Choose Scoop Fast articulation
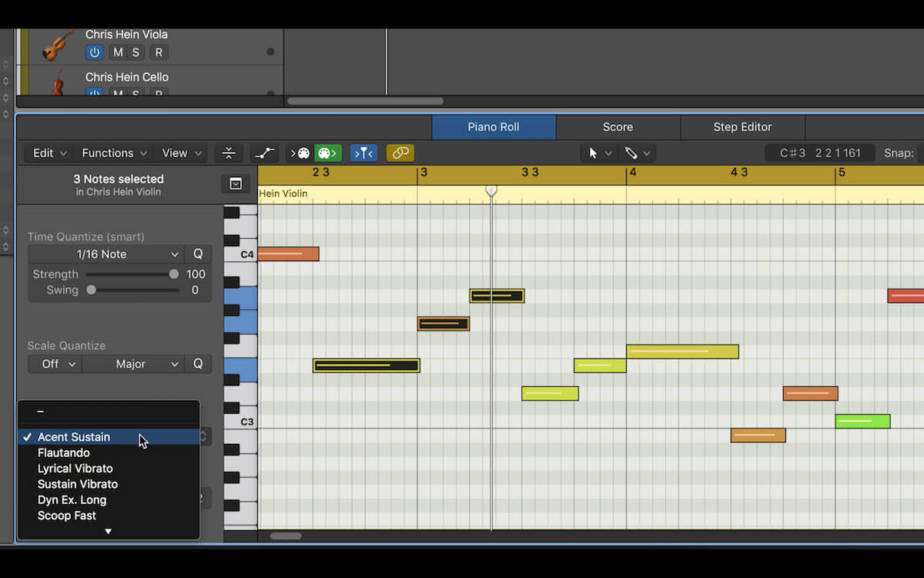The image size is (924, 578). pyautogui.click(x=109, y=516)
